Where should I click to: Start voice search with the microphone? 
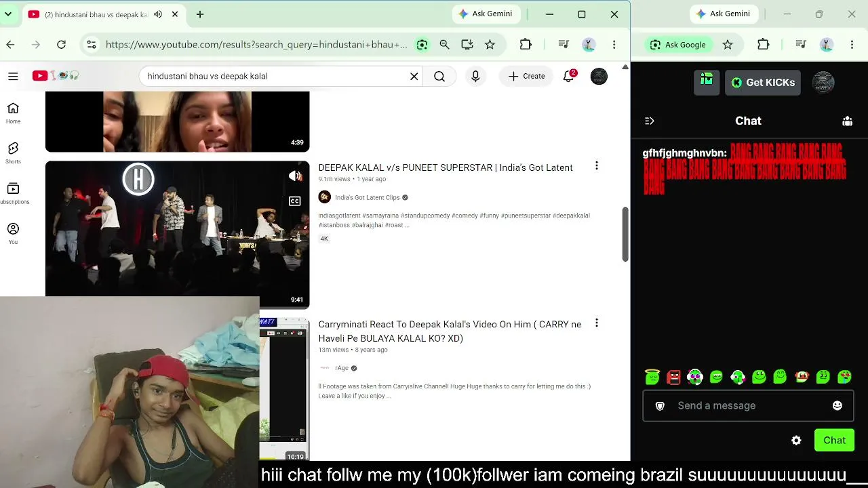point(475,76)
